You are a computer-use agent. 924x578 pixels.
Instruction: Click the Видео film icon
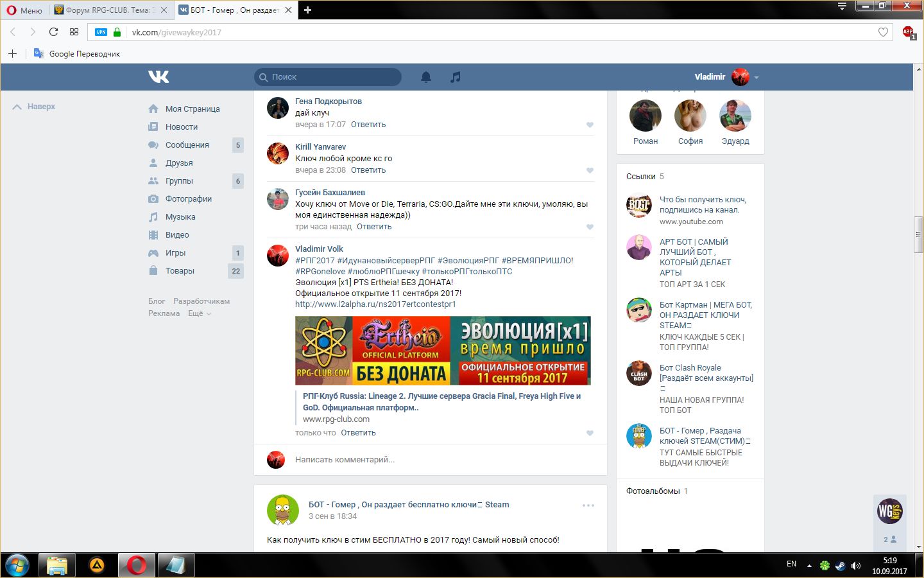pos(153,235)
